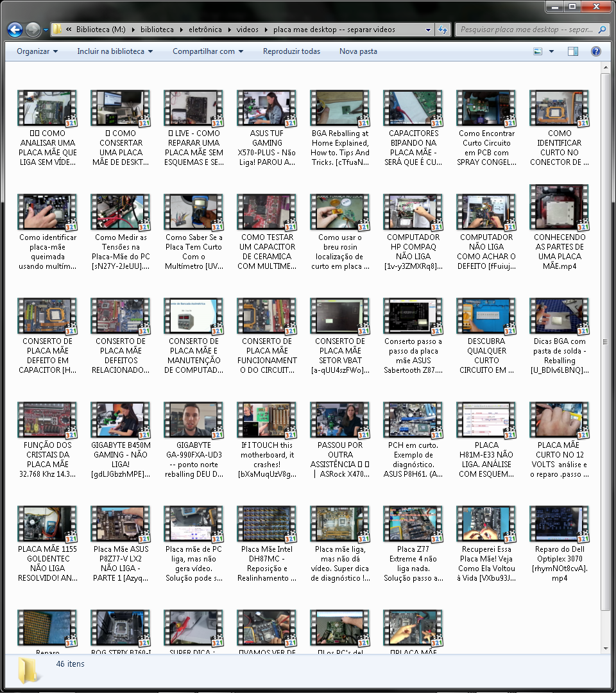
Task: Click the change view icon
Action: click(538, 51)
